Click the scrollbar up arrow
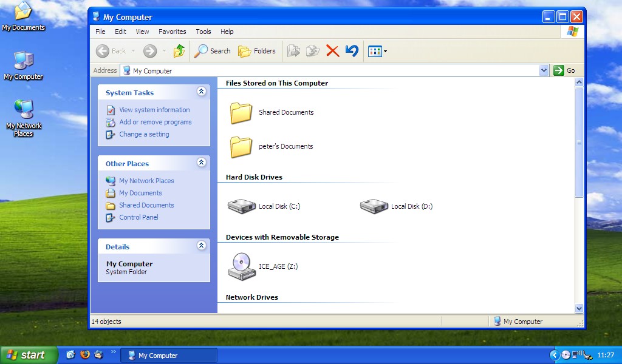The height and width of the screenshot is (364, 622). coord(579,83)
